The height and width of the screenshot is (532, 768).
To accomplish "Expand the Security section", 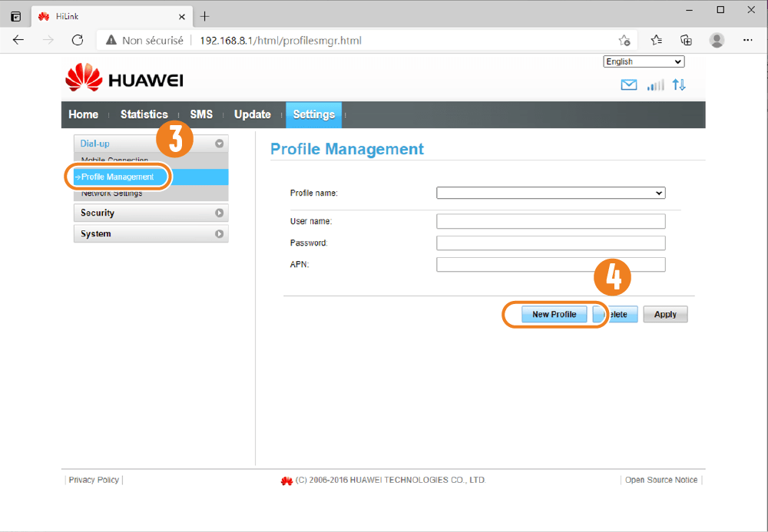I will [x=151, y=213].
